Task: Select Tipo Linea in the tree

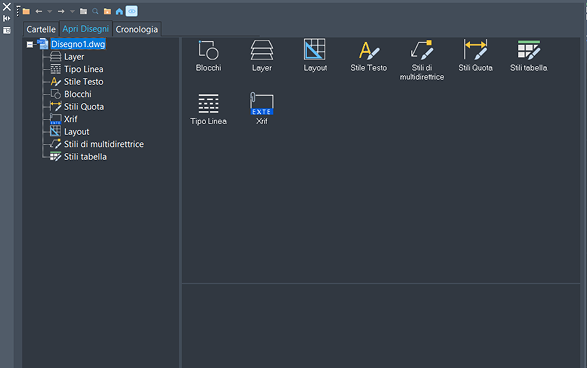Action: click(x=83, y=69)
